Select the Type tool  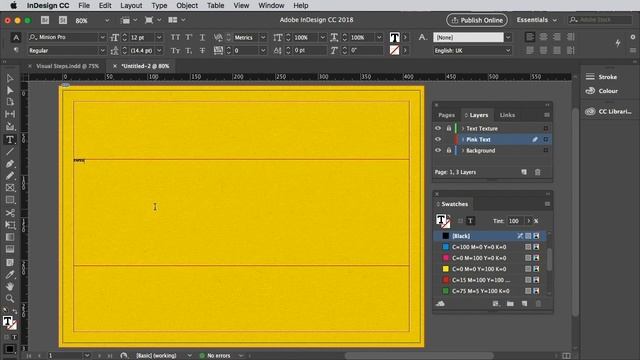(10, 140)
